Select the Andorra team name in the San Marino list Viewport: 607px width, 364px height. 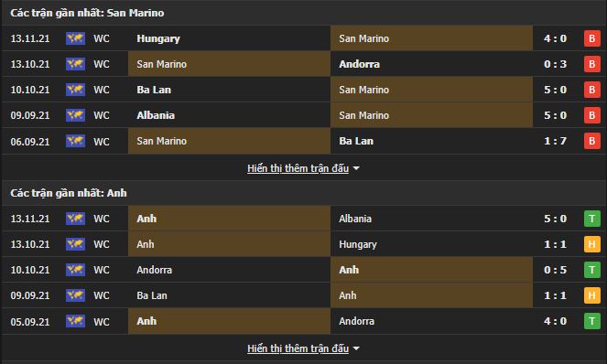(359, 64)
